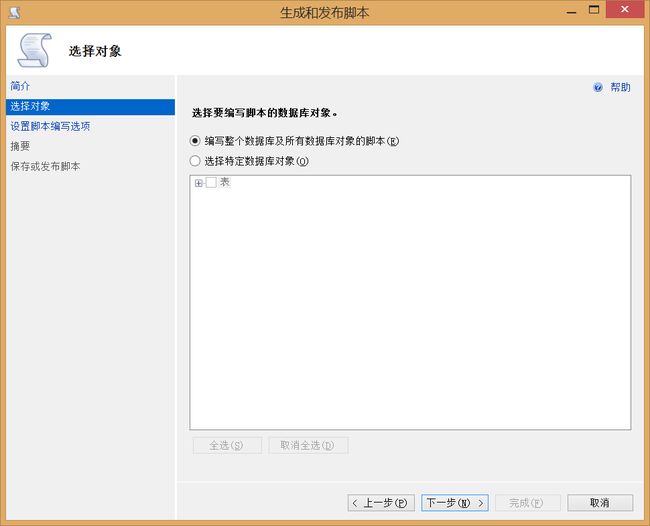The width and height of the screenshot is (650, 526).
Task: Click the blue help question mark icon
Action: click(x=598, y=87)
